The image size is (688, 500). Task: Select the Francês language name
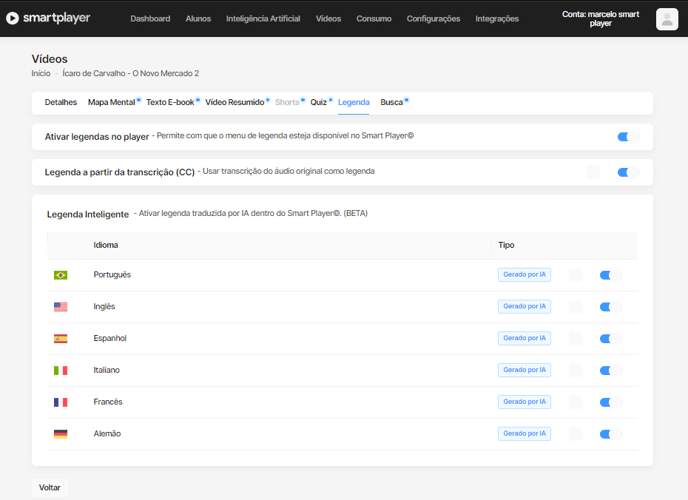coord(108,402)
